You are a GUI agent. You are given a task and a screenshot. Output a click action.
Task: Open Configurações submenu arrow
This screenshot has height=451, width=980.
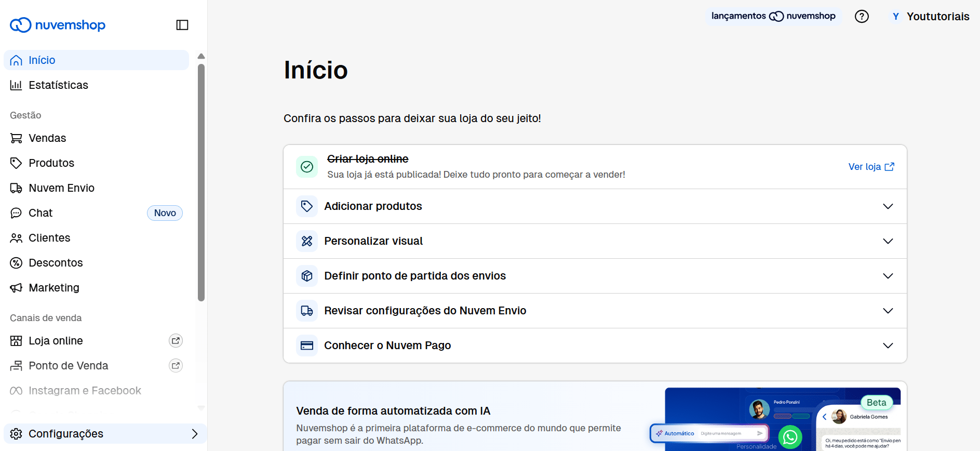[x=195, y=434]
